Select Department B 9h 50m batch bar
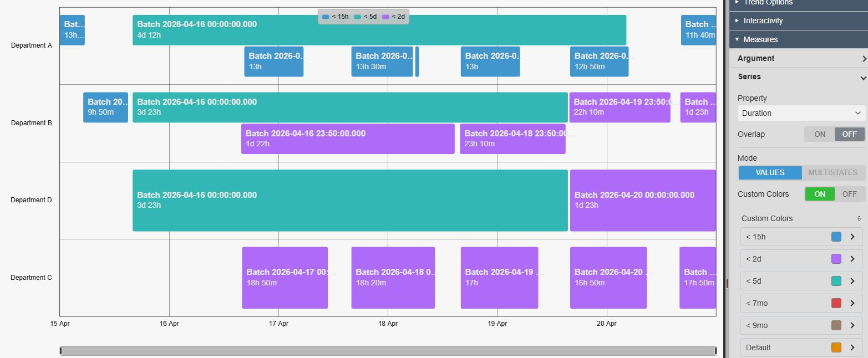This screenshot has height=358, width=868. [105, 108]
